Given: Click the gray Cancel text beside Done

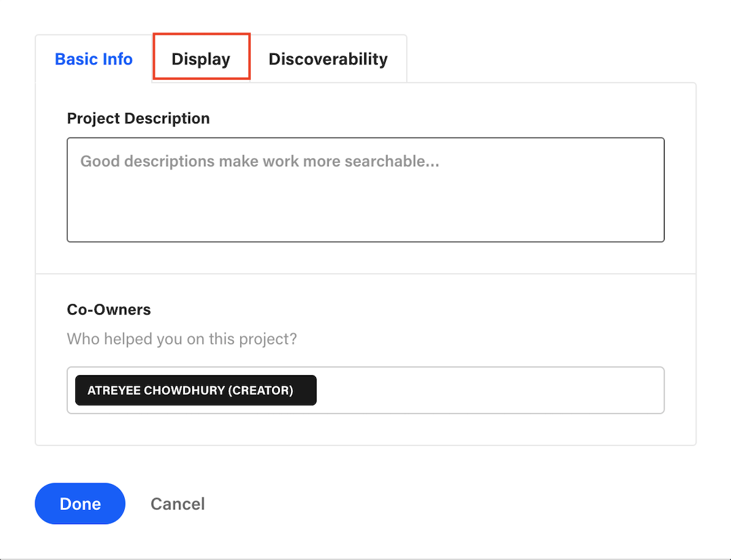Looking at the screenshot, I should point(177,504).
